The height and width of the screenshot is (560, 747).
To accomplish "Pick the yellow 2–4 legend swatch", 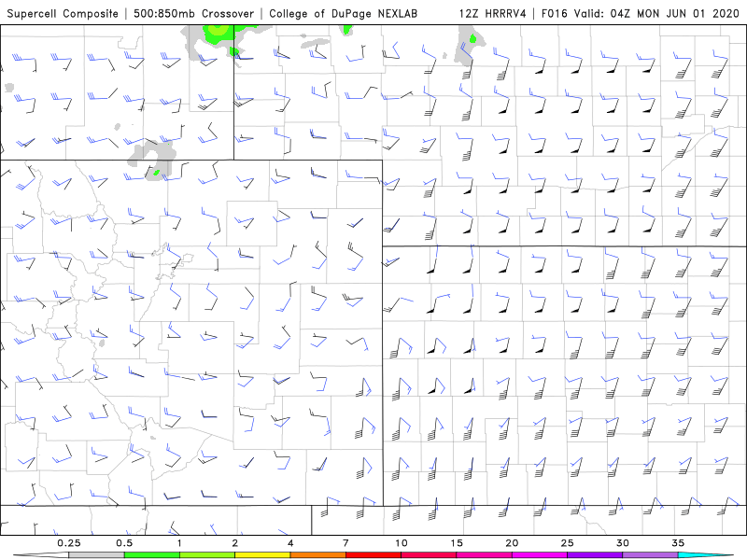I will [x=262, y=555].
